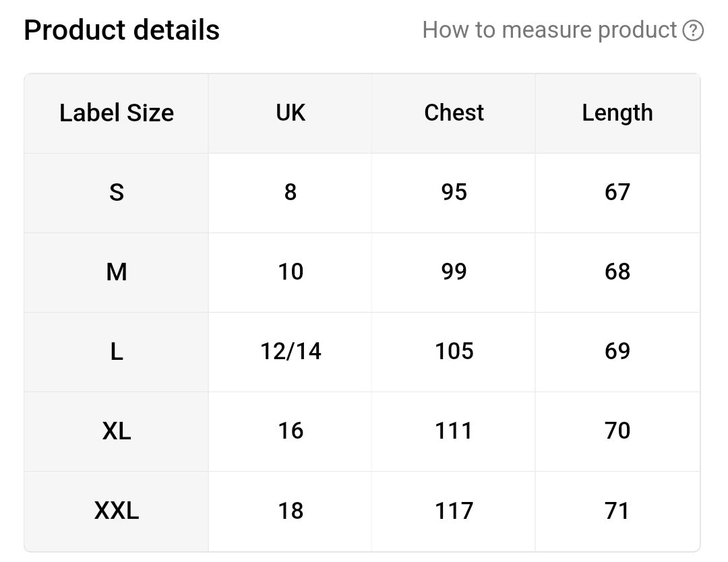This screenshot has height=562, width=728.
Task: Click the length value 67 cell
Action: (617, 193)
